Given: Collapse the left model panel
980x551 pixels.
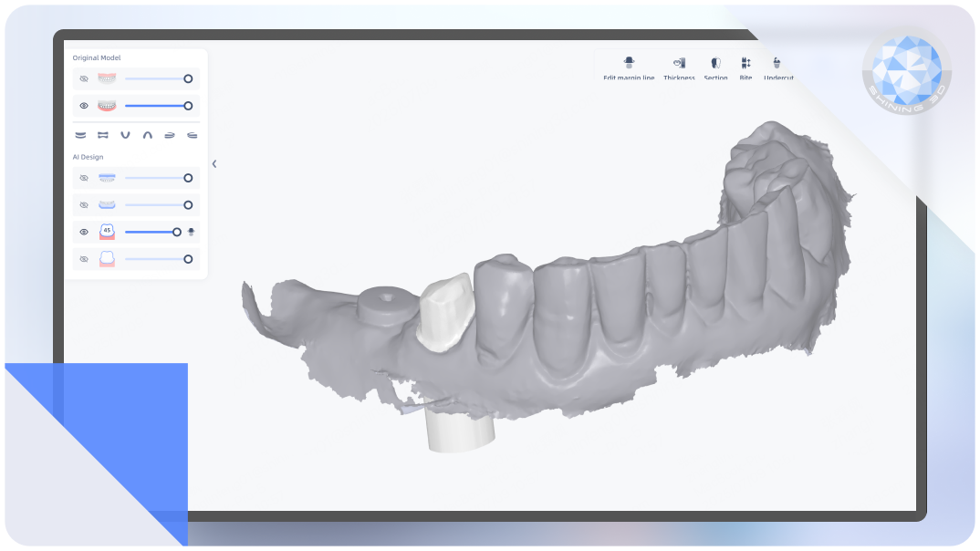Looking at the screenshot, I should (x=214, y=164).
